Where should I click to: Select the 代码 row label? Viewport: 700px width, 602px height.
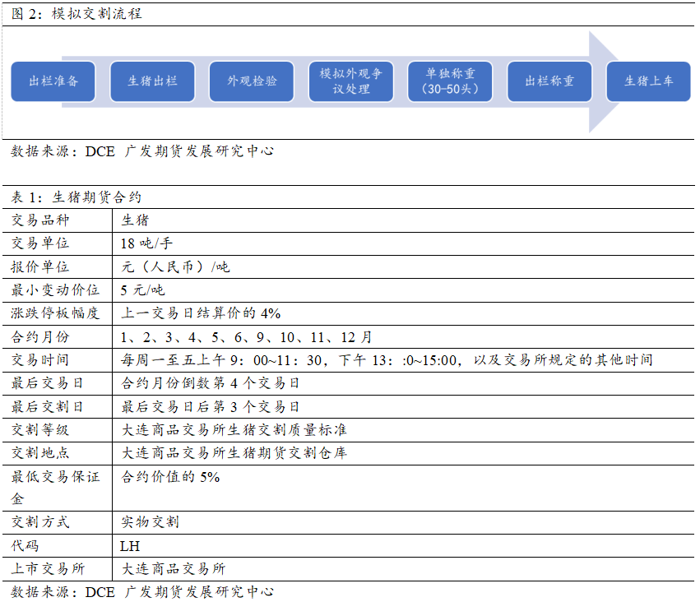pyautogui.click(x=25, y=546)
